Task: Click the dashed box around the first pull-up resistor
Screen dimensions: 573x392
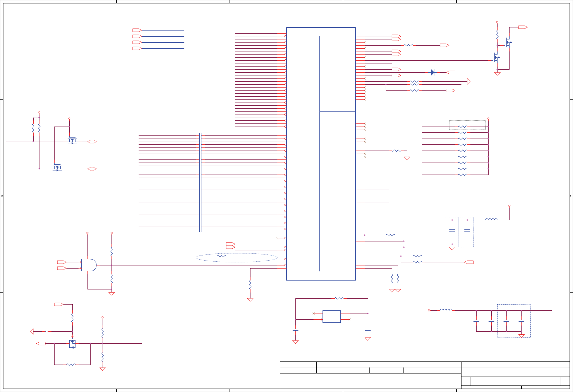Action: click(x=467, y=125)
